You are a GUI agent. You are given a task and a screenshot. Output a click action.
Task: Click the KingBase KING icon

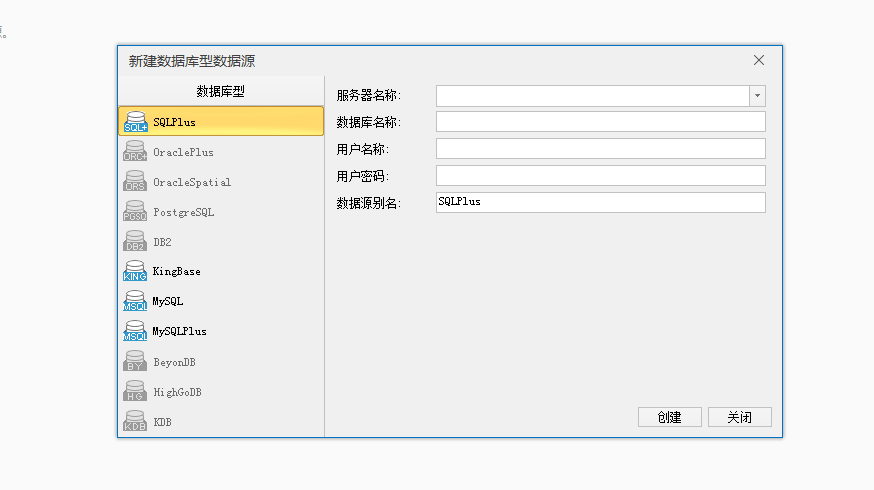135,271
